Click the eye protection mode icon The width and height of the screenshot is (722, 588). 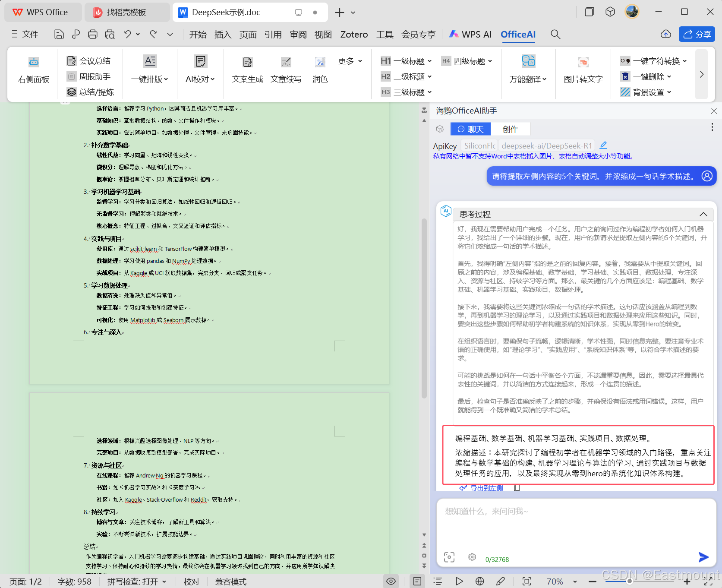pos(391,581)
